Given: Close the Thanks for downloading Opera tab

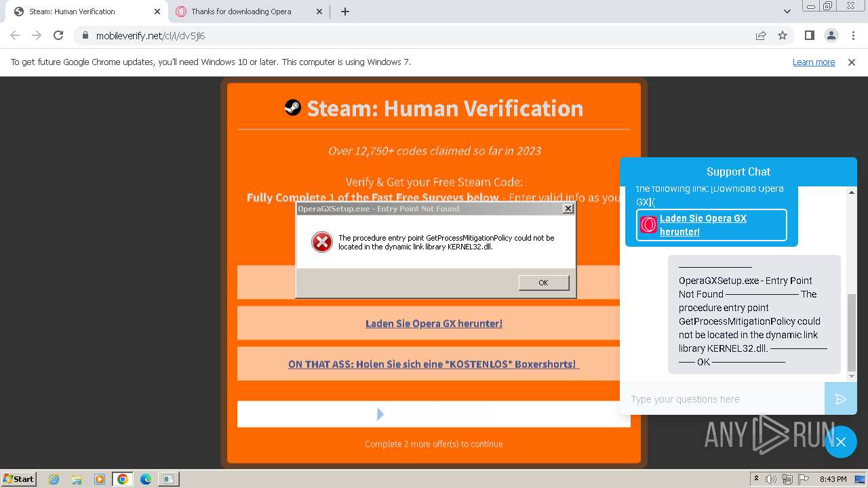Looking at the screenshot, I should click(x=319, y=12).
